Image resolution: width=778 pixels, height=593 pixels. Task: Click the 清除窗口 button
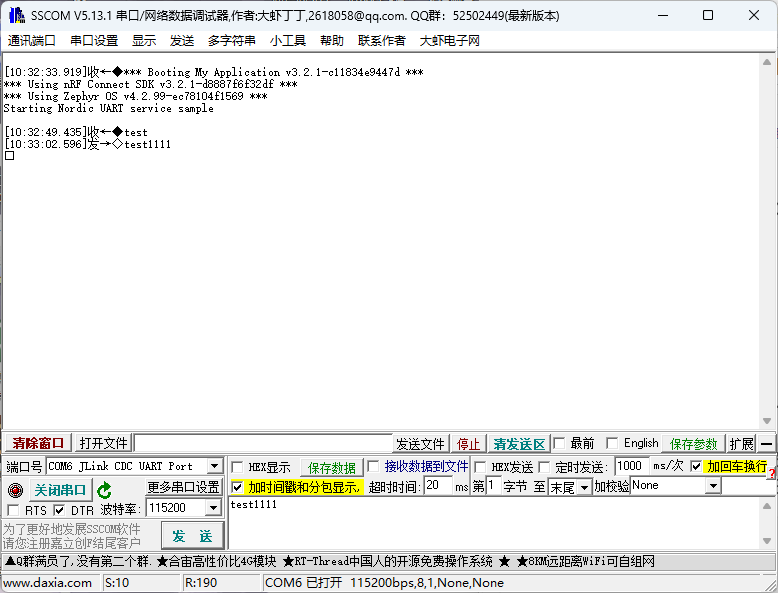pyautogui.click(x=38, y=443)
